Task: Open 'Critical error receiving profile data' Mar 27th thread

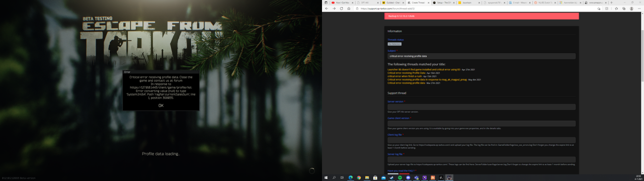Action: point(406,83)
